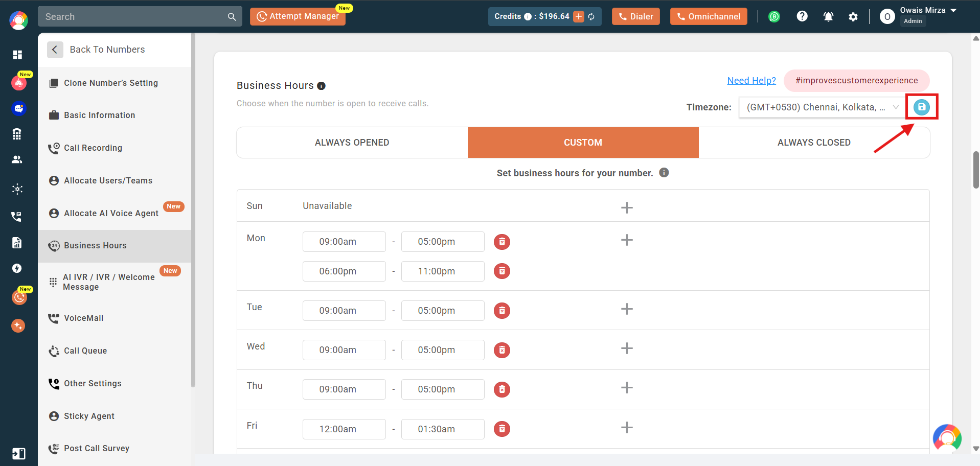Open notifications bell

pos(828,16)
